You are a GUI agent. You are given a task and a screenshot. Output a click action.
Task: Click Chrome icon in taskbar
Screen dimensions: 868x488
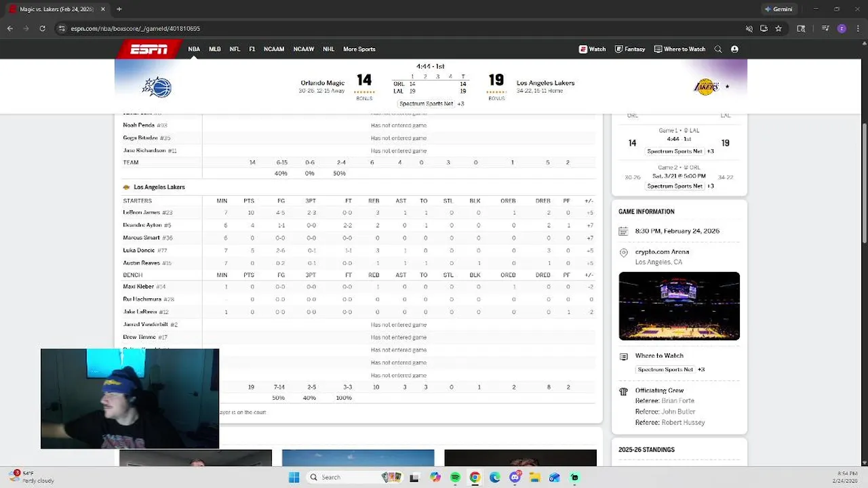click(x=475, y=477)
